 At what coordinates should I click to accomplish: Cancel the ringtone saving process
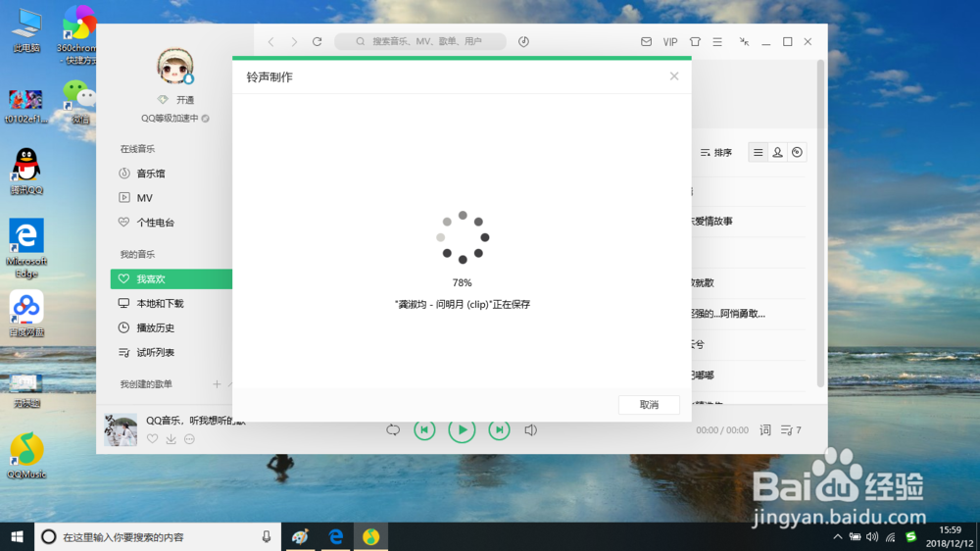tap(649, 405)
